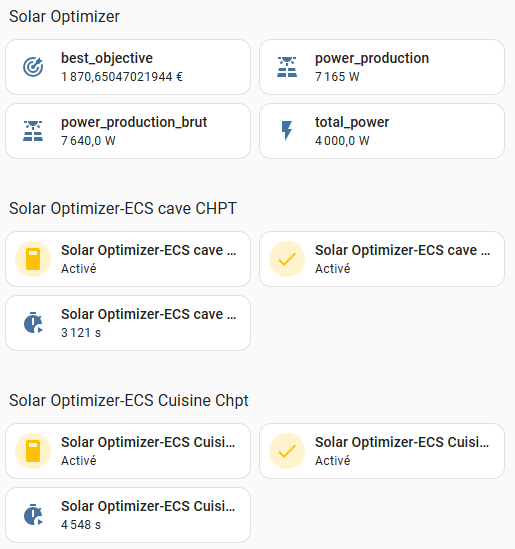This screenshot has width=515, height=549.
Task: Click the ECS cave timer icon
Action: (33, 323)
